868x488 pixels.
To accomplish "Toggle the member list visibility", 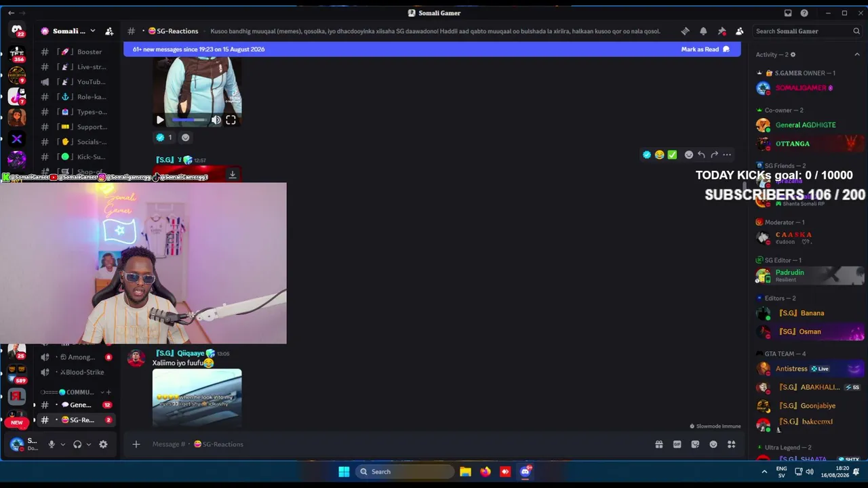I will pos(740,31).
